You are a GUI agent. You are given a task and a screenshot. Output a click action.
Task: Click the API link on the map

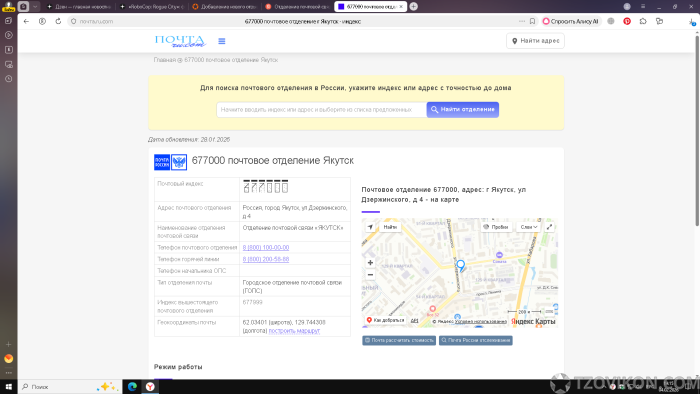(x=414, y=320)
